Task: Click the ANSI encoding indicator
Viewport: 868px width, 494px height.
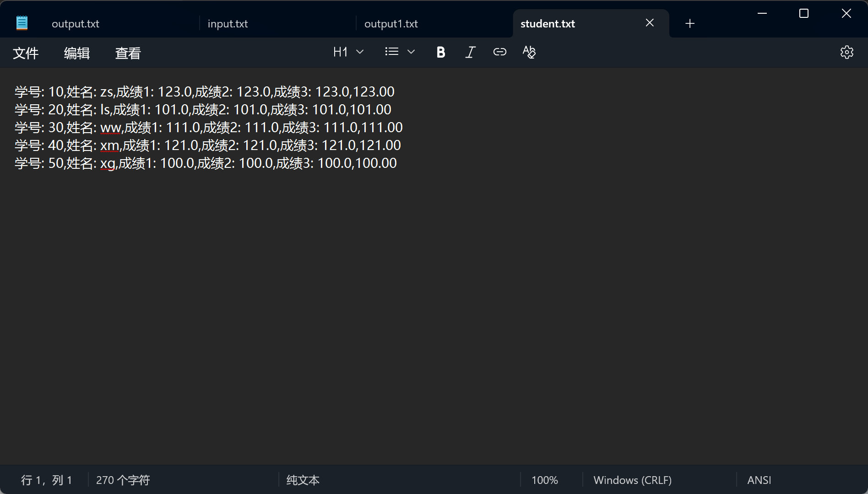Action: click(759, 480)
